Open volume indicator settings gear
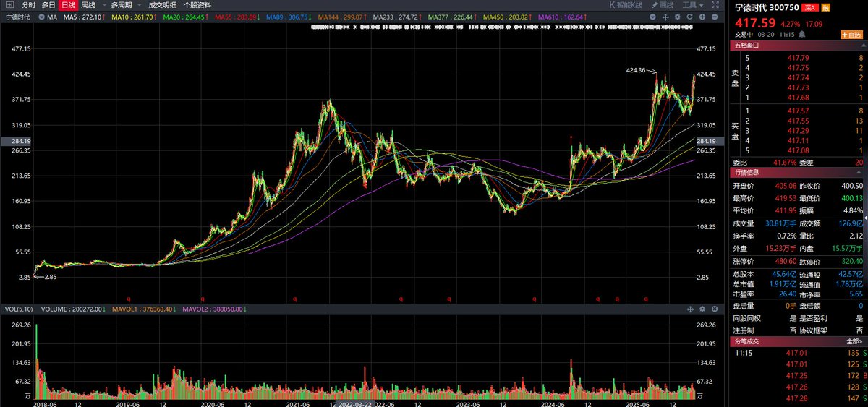This screenshot has height=407, width=868. 703,309
